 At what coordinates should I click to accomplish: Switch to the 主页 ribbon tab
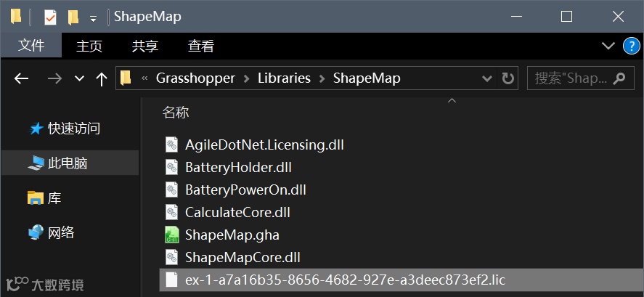[x=89, y=46]
